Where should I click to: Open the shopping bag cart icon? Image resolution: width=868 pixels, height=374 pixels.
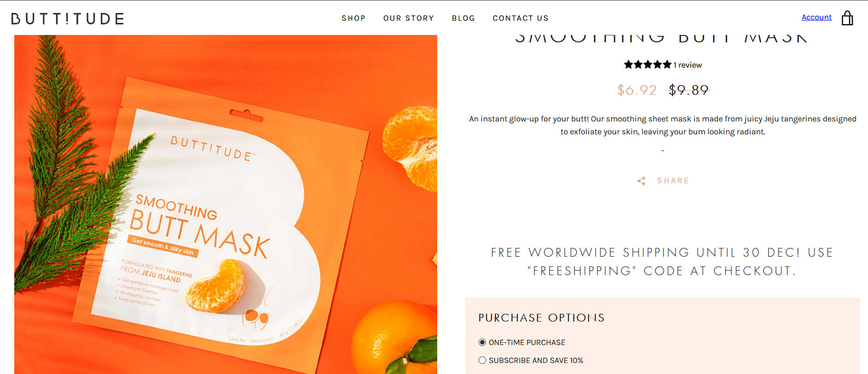click(x=847, y=18)
